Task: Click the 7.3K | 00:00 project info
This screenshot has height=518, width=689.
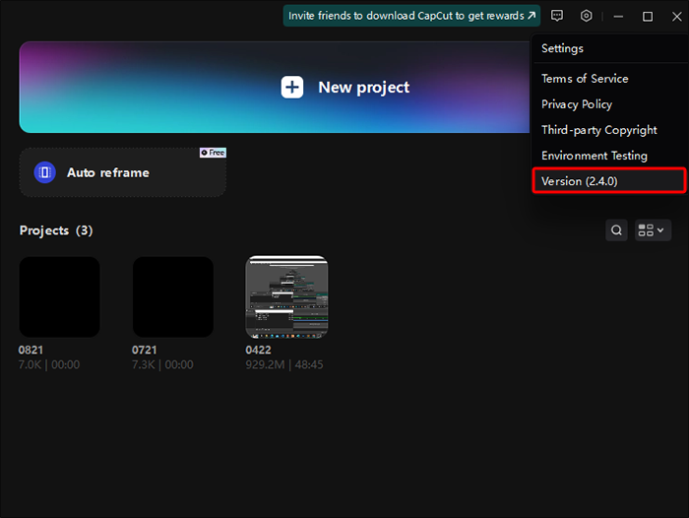Action: click(x=163, y=365)
